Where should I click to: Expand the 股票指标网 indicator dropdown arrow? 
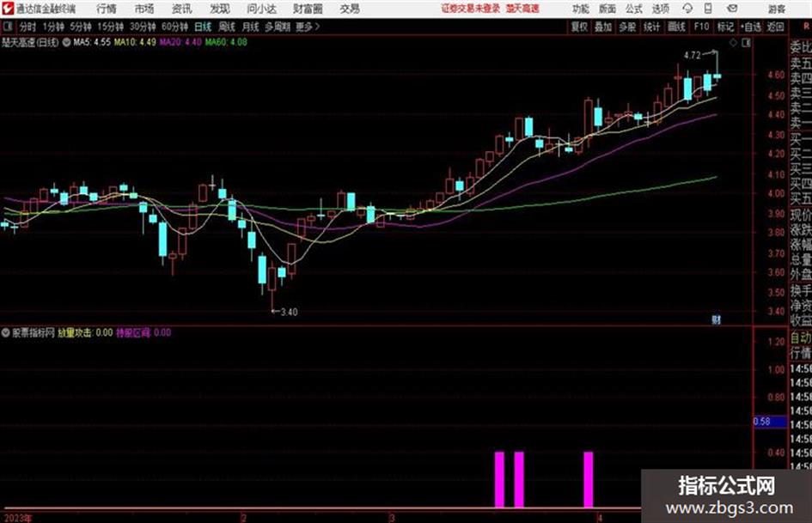[x=5, y=333]
